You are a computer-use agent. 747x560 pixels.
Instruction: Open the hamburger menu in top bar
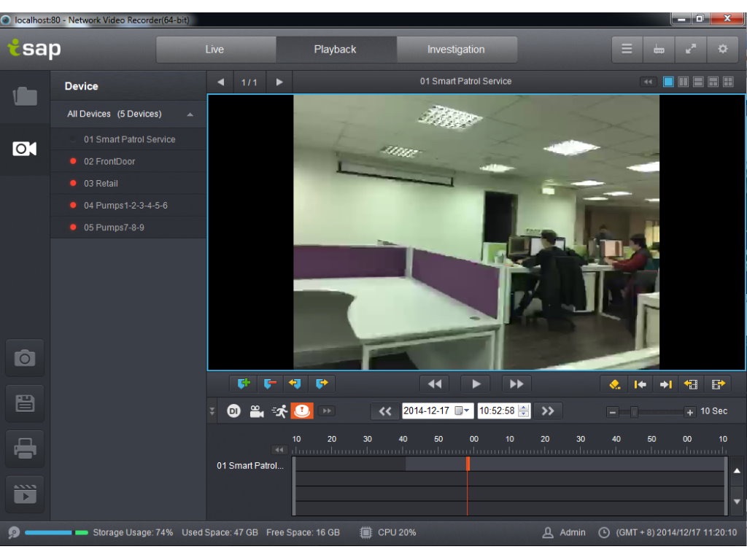[x=627, y=50]
